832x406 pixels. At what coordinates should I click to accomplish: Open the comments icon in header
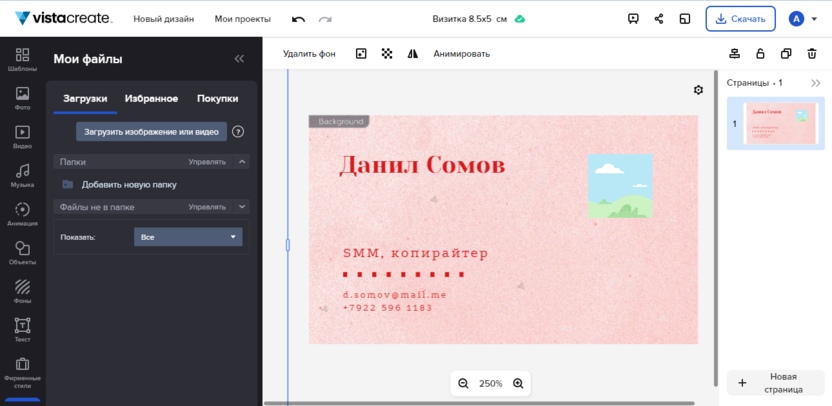click(633, 19)
